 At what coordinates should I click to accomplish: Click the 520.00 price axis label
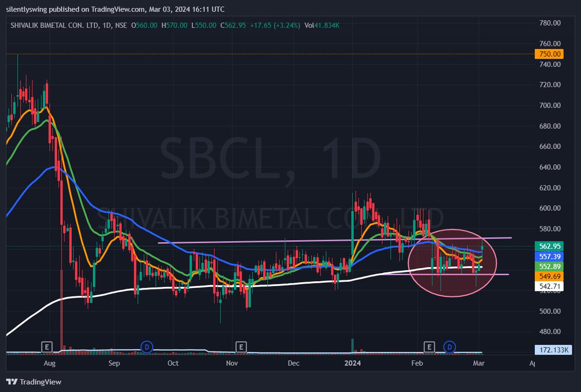pos(550,291)
